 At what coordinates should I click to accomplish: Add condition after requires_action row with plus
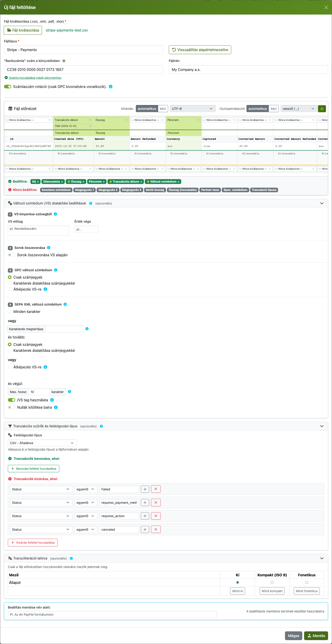pyautogui.click(x=145, y=516)
